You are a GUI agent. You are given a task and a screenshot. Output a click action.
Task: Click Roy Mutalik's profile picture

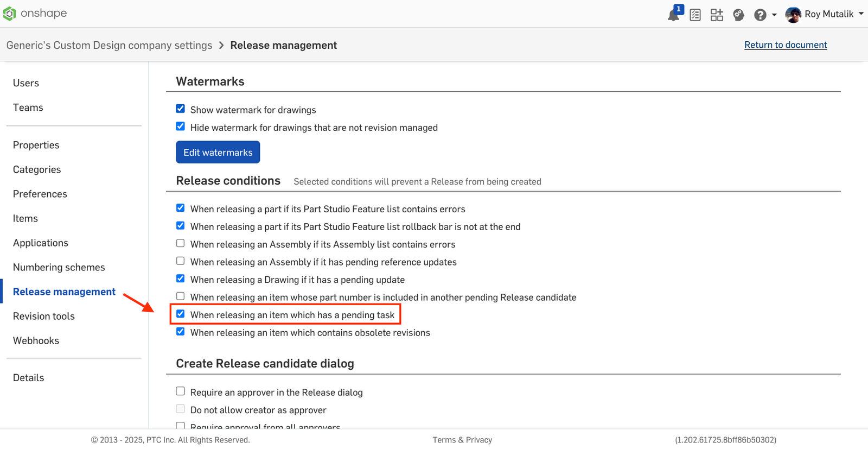[793, 15]
